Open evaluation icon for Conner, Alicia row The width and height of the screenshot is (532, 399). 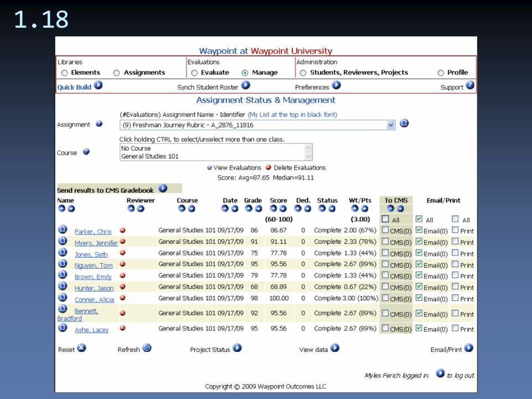[x=63, y=298]
